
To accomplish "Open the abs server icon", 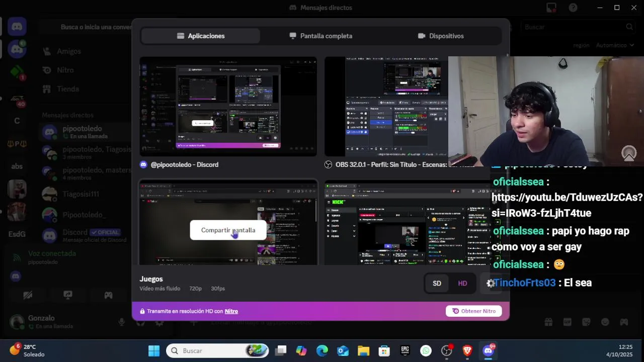I will tap(17, 166).
